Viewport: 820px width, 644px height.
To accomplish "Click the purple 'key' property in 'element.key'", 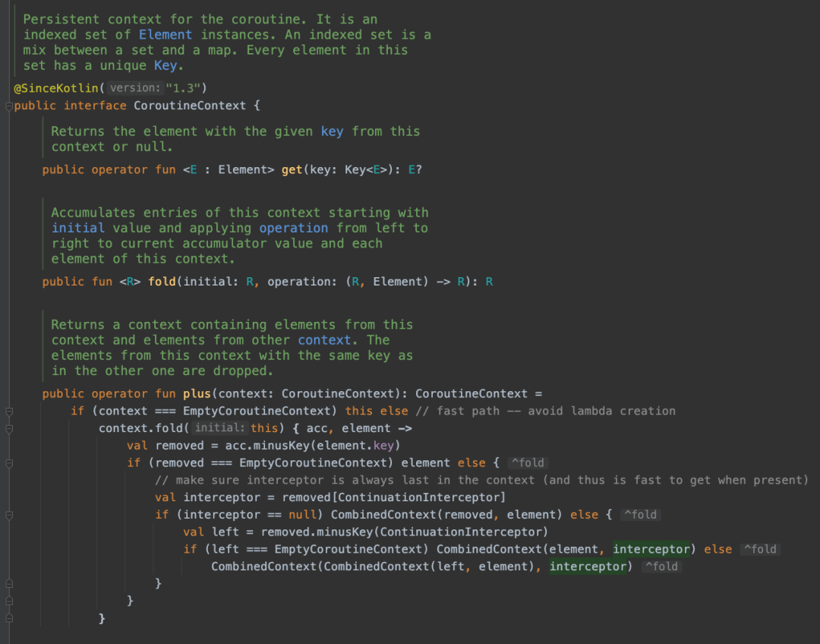I will point(383,446).
